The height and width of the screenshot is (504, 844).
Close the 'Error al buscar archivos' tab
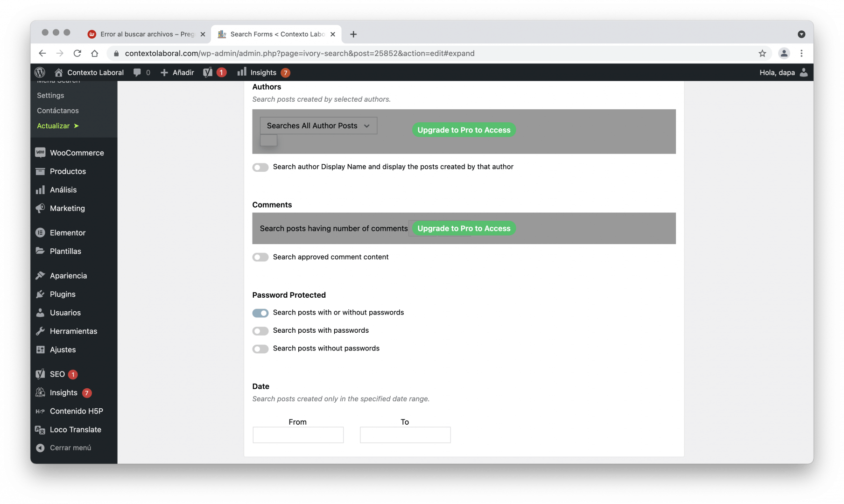point(203,34)
